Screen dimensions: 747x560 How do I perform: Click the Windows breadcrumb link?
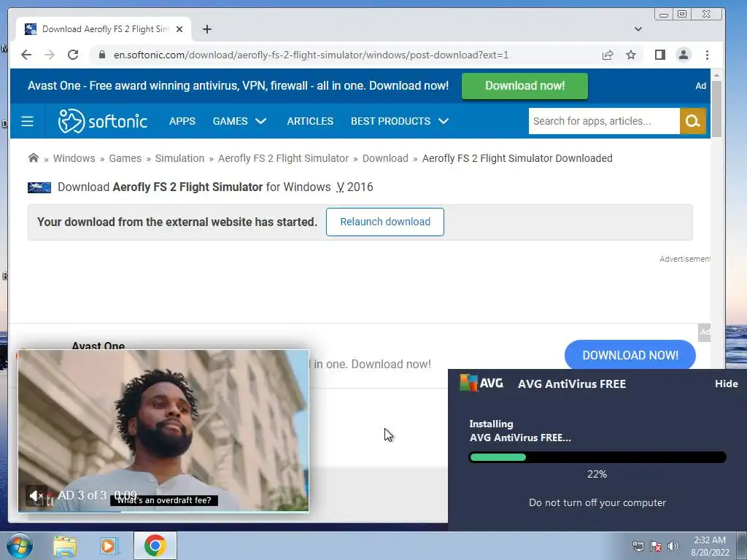pos(74,158)
